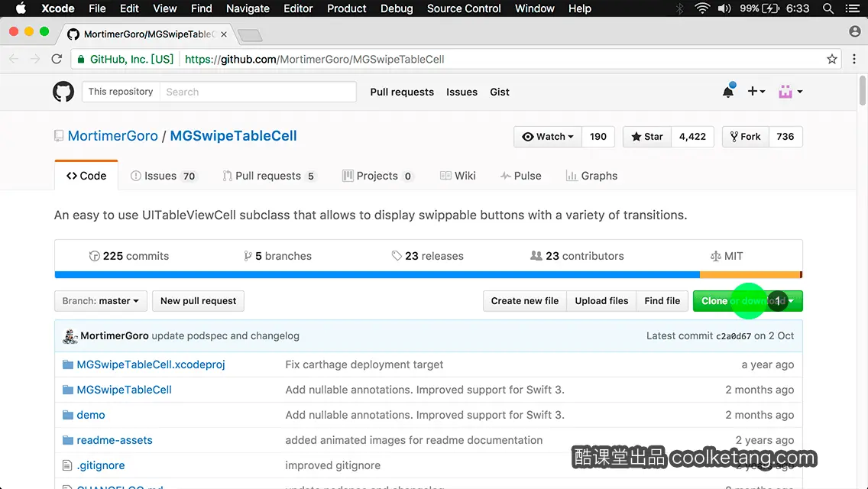The image size is (868, 489).
Task: Open the demo folder
Action: [x=91, y=415]
